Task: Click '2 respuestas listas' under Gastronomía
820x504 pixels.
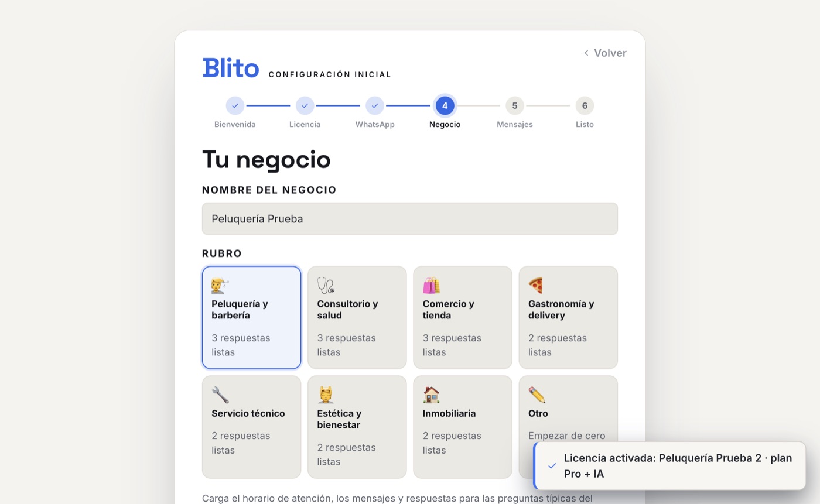Action: pos(557,345)
